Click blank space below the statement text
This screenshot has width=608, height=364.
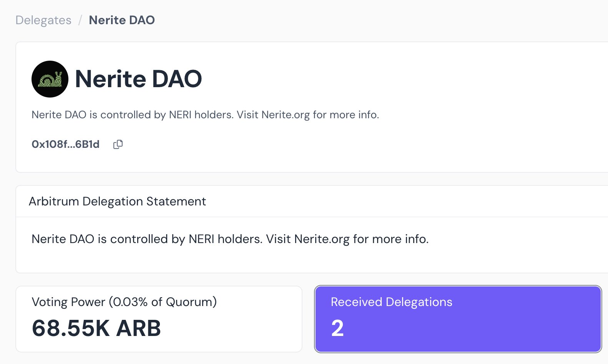click(307, 260)
